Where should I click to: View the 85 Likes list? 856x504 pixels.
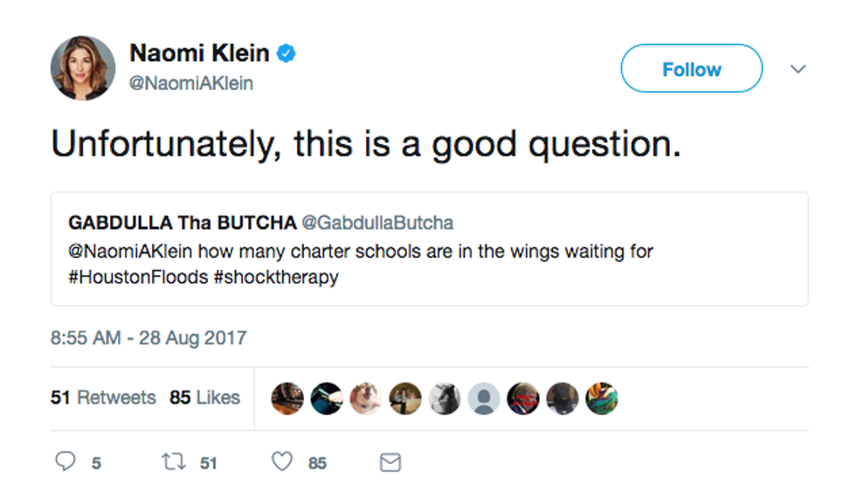204,397
